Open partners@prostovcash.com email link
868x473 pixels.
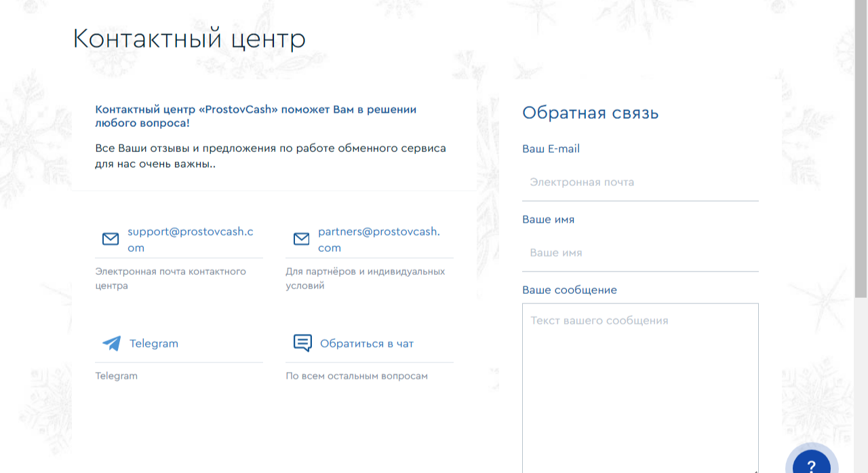(x=379, y=240)
